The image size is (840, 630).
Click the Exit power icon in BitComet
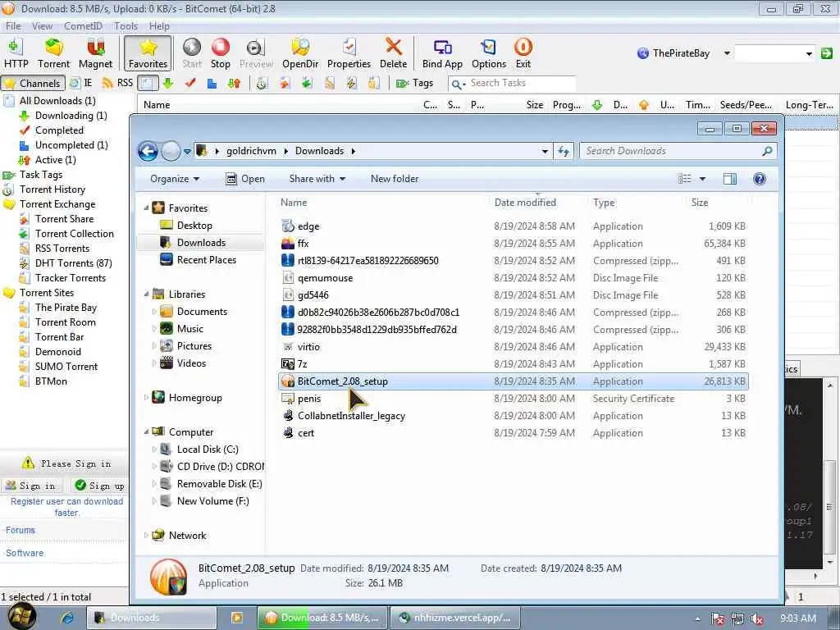coord(523,53)
